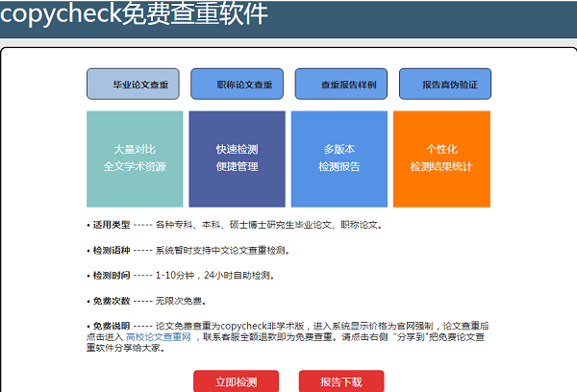Viewport: 577px width, 392px height.
Task: Click the copycheck免费查重软件 header title
Action: tap(134, 14)
